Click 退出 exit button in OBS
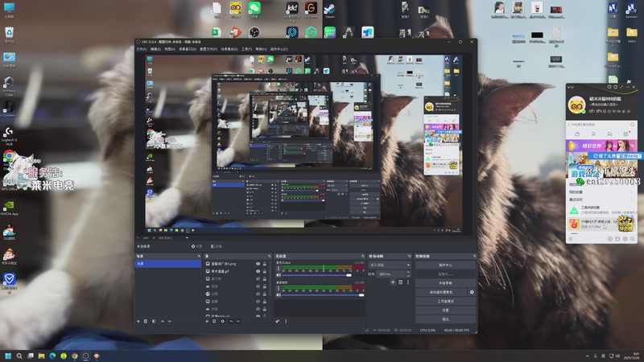 pyautogui.click(x=445, y=319)
